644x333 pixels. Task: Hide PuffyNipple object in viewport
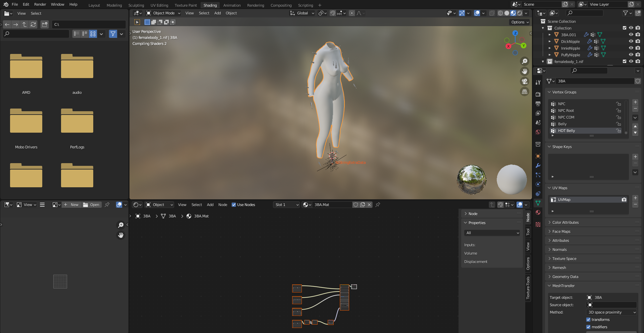(x=631, y=55)
